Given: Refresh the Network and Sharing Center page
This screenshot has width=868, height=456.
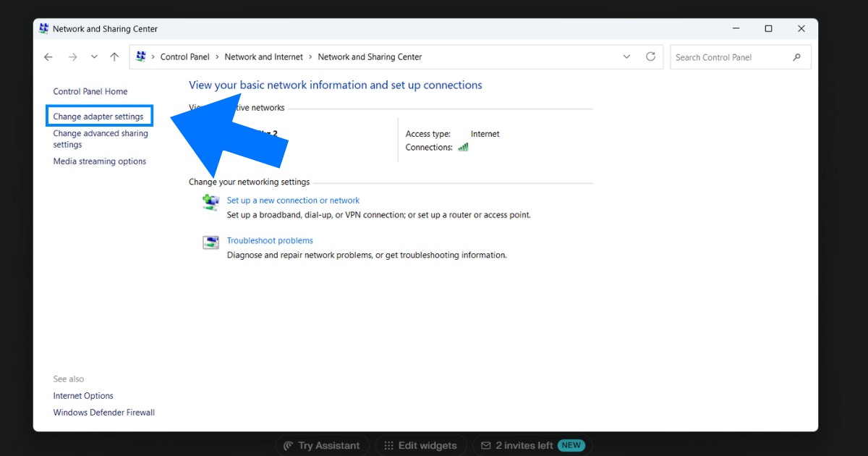Looking at the screenshot, I should [650, 56].
